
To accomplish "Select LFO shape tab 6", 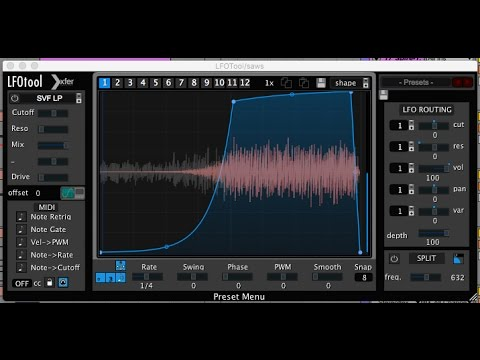I will (x=168, y=83).
